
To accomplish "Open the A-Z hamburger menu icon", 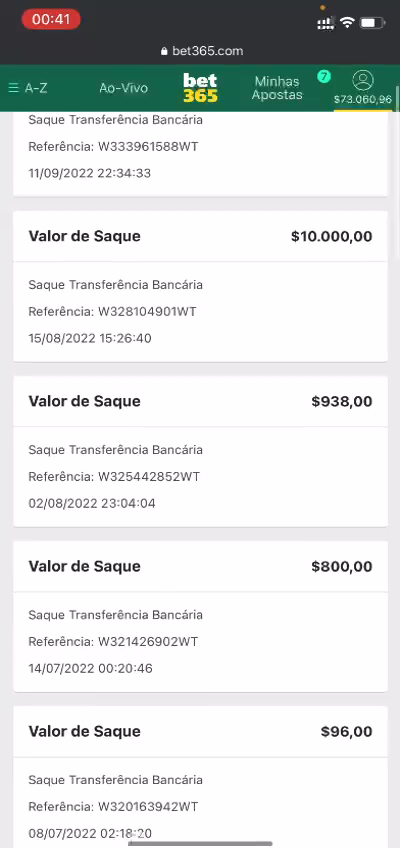I will [x=14, y=88].
